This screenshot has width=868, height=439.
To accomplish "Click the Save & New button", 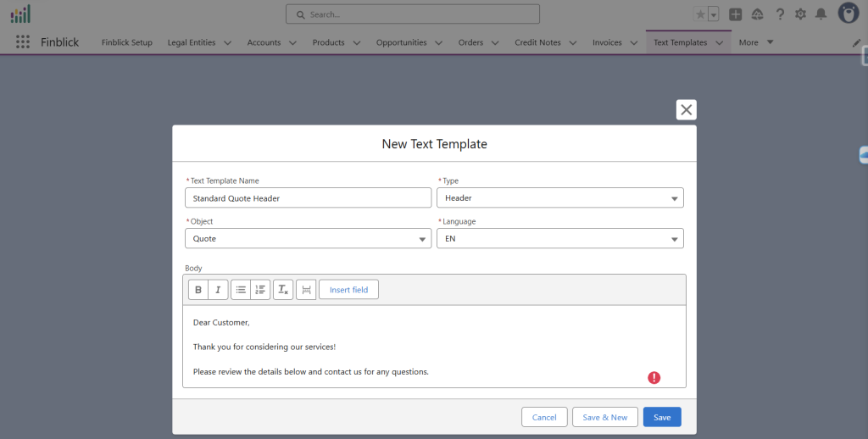I will 605,417.
